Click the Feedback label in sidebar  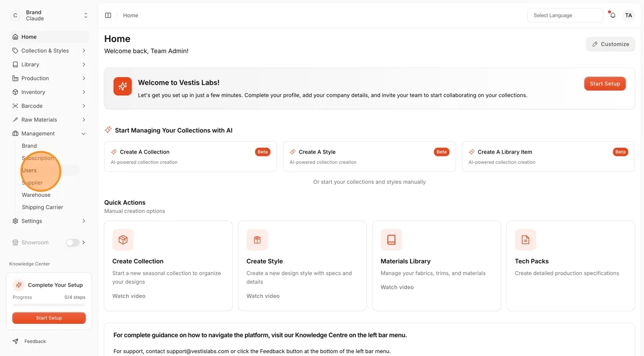(x=35, y=341)
